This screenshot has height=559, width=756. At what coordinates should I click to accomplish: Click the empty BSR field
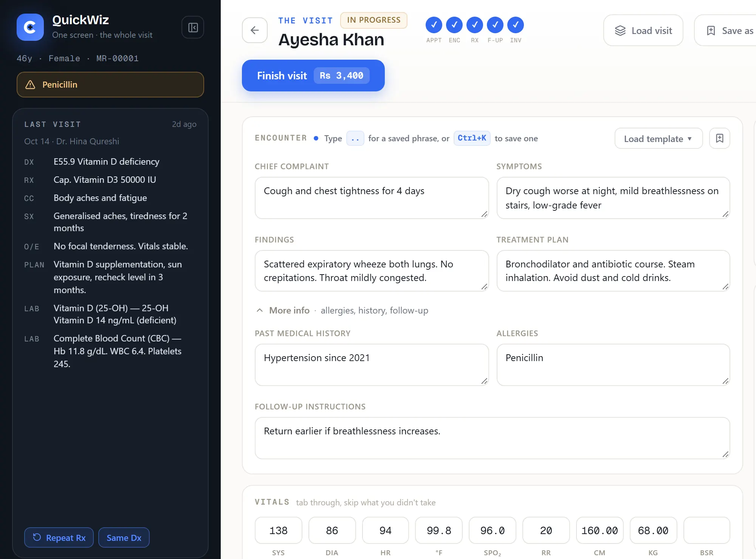(707, 530)
